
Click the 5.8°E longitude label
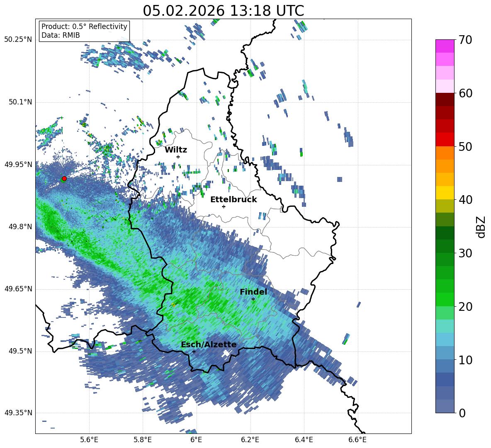point(143,440)
